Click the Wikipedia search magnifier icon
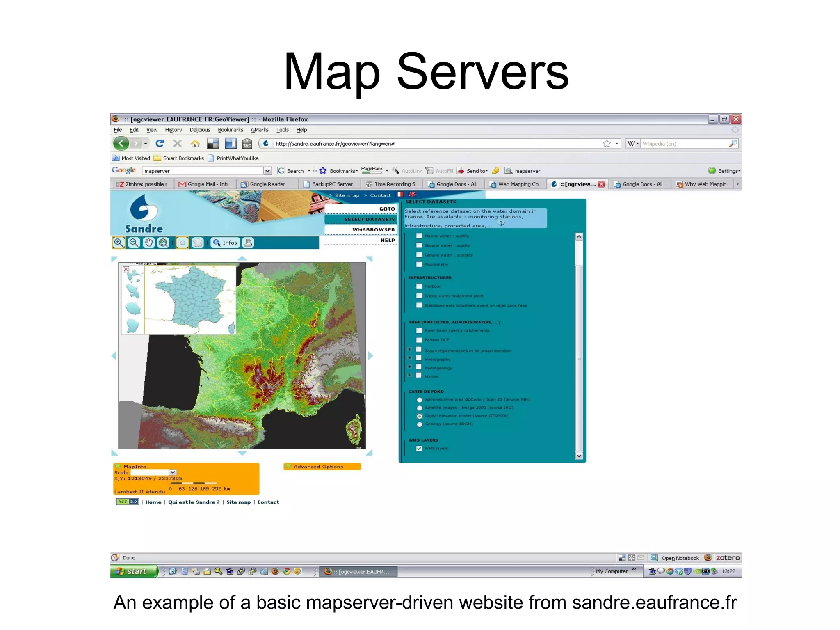The height and width of the screenshot is (630, 840). [733, 143]
